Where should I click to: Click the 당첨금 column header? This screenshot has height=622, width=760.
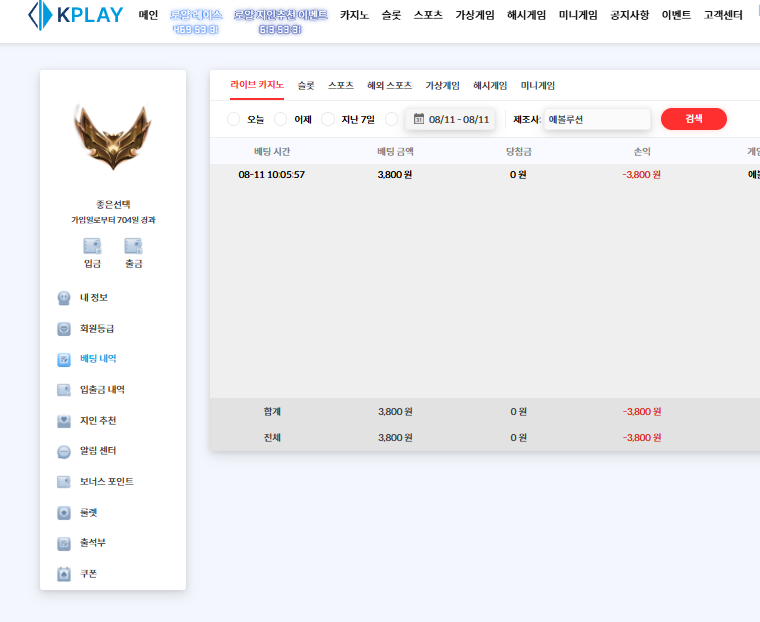518,152
